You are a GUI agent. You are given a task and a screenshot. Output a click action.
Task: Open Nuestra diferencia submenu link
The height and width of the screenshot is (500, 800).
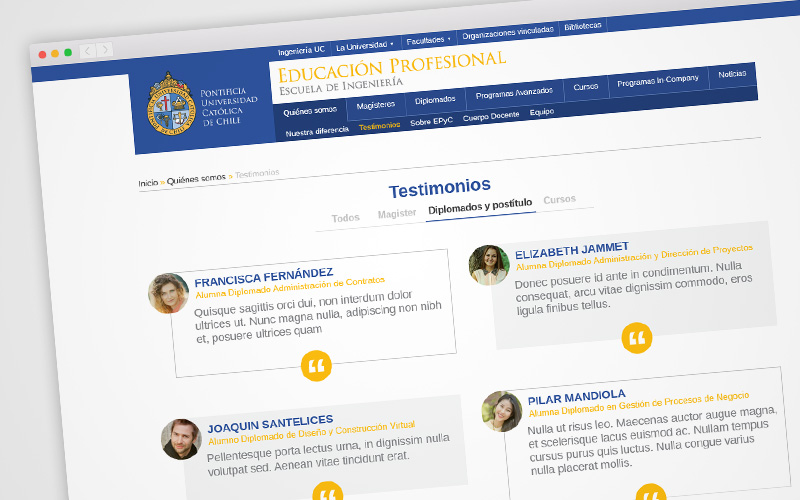click(x=317, y=132)
